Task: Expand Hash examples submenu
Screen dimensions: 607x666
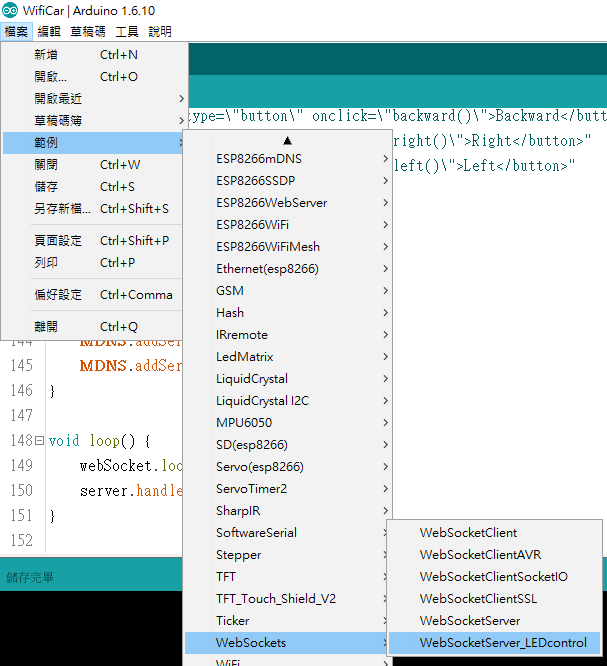Action: [288, 313]
